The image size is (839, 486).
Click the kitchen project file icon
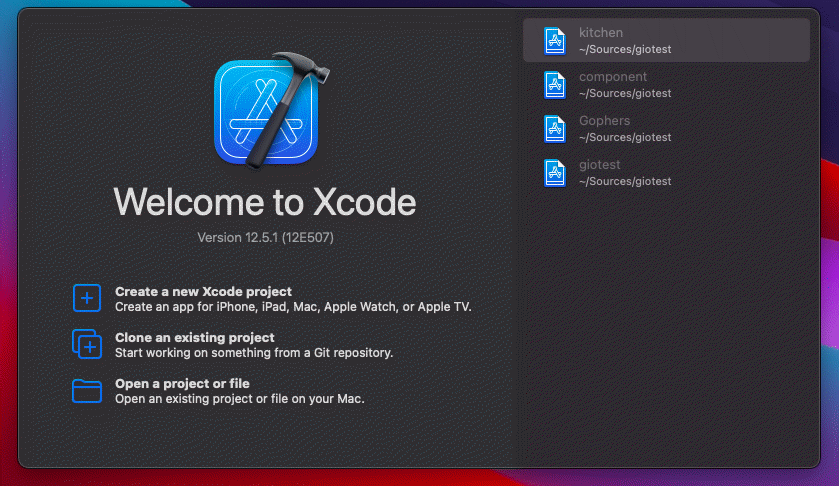[555, 41]
